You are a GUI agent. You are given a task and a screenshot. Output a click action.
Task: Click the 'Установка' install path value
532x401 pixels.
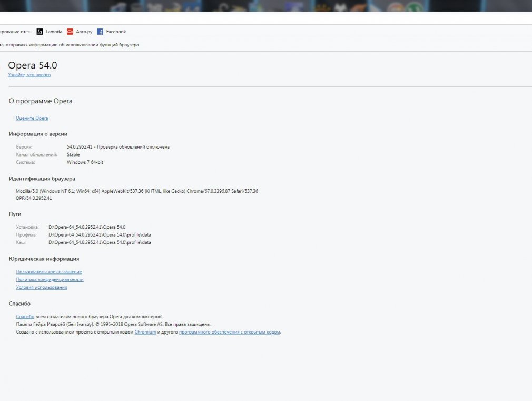(87, 227)
